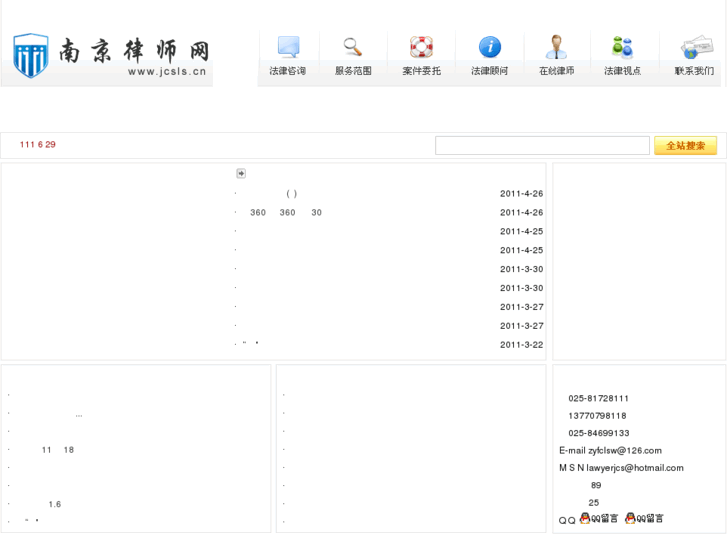727x545 pixels.
Task: Click the first 2011-3-27 date
Action: pos(521,307)
